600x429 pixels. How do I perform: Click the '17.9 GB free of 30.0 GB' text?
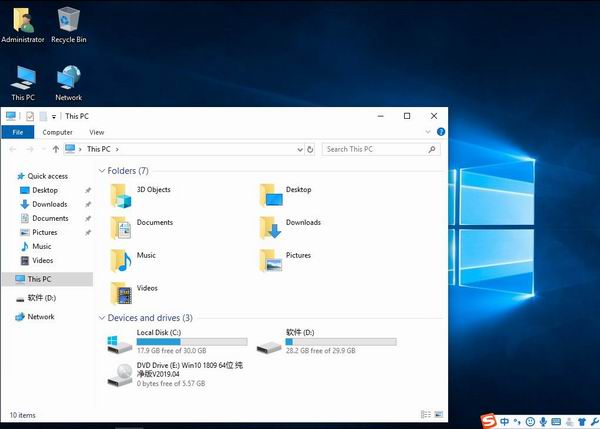[171, 351]
